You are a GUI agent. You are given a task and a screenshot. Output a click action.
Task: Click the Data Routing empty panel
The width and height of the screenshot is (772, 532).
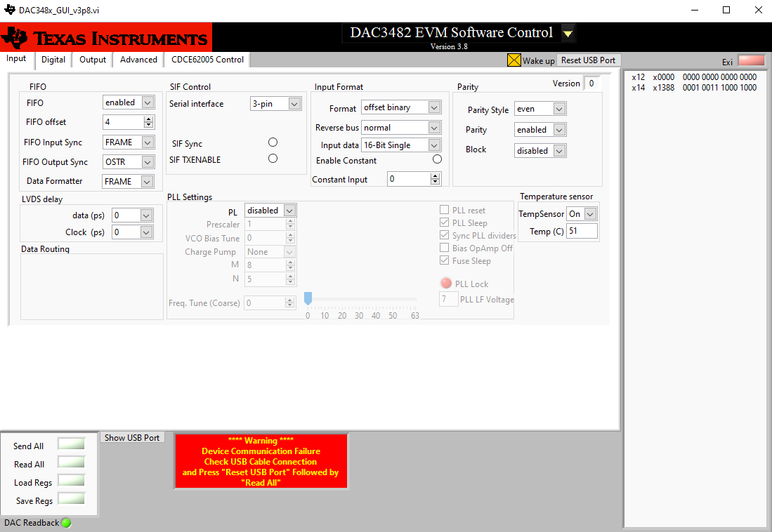coord(91,286)
